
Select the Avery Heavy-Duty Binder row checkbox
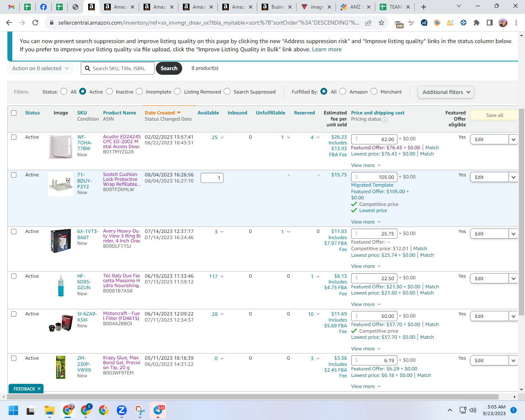(14, 231)
